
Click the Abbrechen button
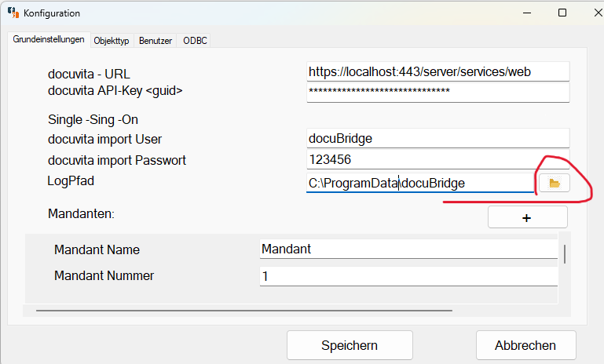[525, 345]
